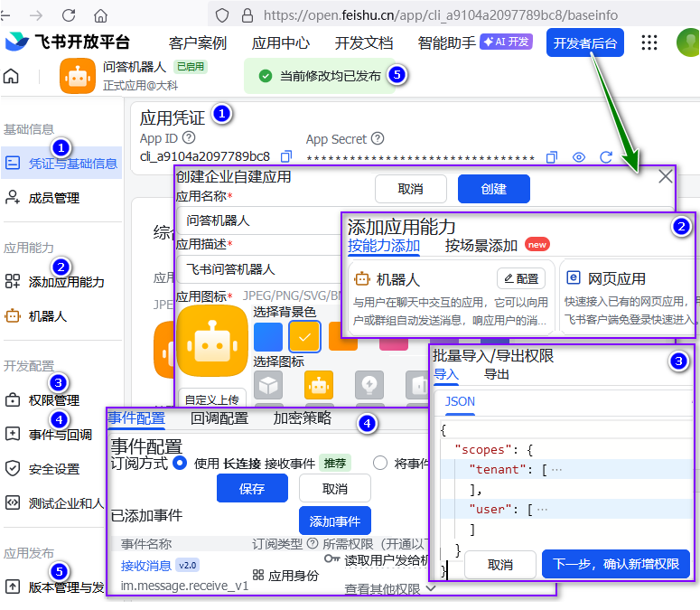
Task: Click the 开发者后台 button
Action: 584,42
